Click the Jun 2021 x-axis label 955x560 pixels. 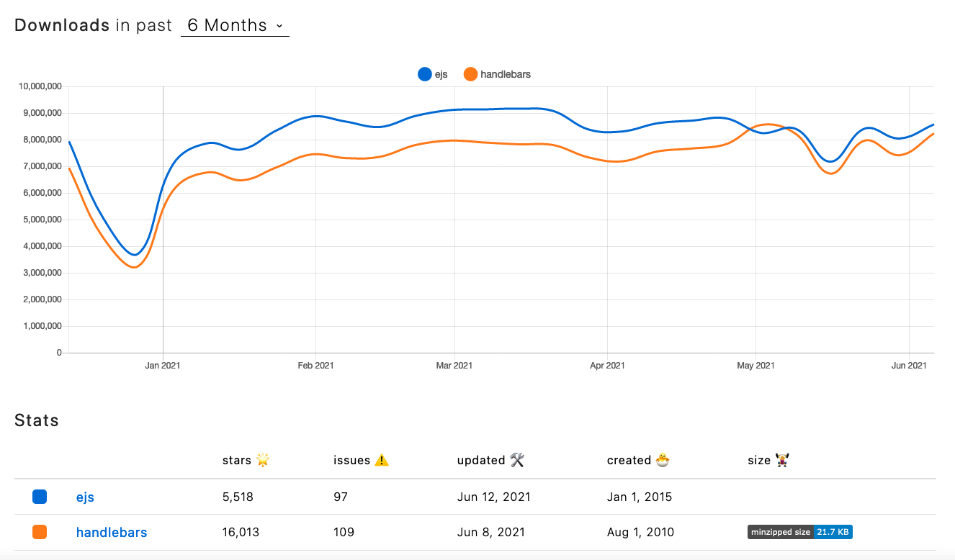pos(909,366)
